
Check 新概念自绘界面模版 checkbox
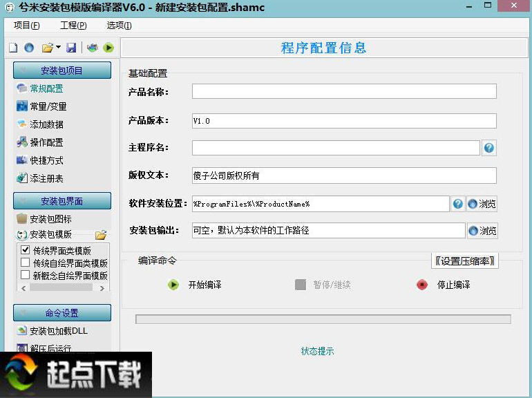25,275
